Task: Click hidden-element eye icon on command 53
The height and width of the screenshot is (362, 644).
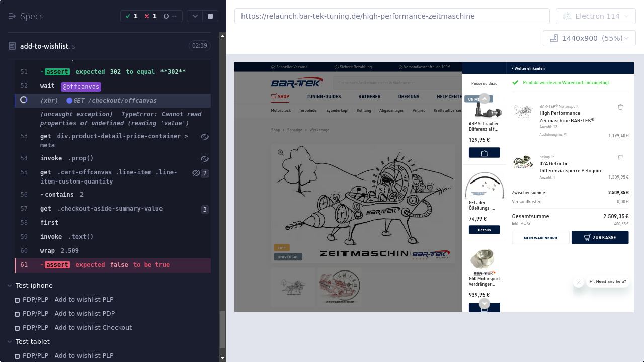Action: [204, 137]
